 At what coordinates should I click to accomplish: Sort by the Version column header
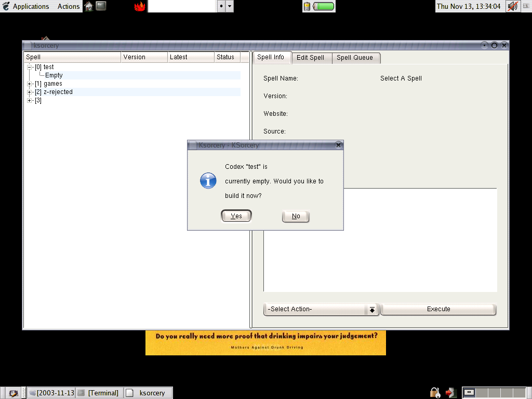coord(144,57)
